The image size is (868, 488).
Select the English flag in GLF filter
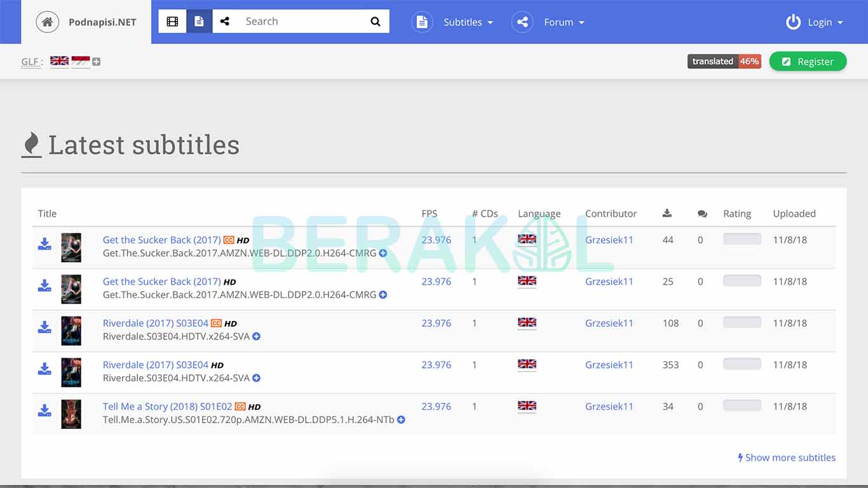click(x=59, y=61)
